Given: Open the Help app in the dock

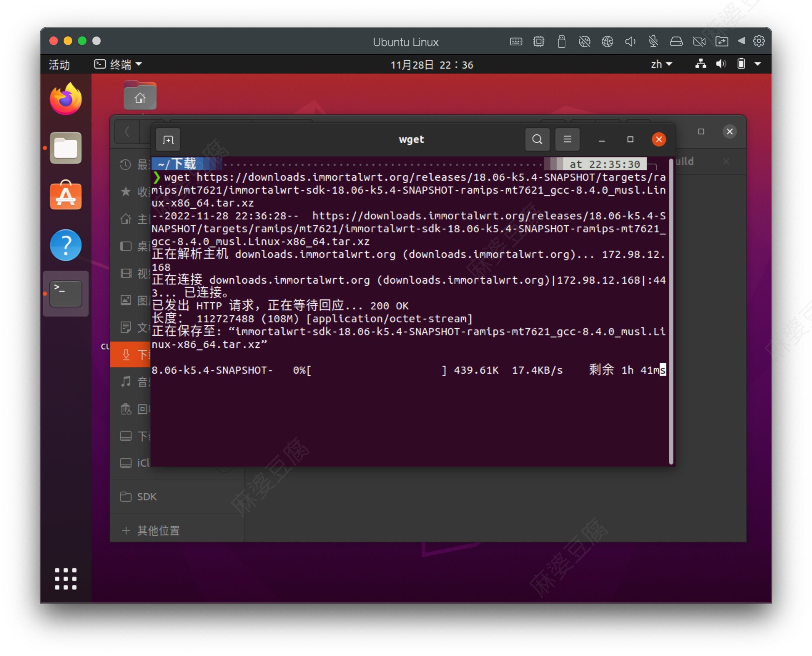Looking at the screenshot, I should coord(66,245).
